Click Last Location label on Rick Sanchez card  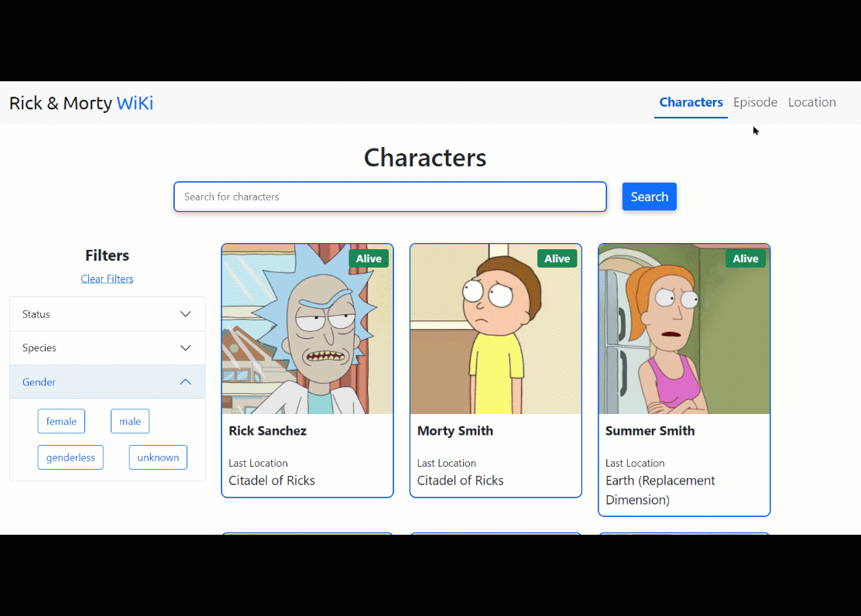258,464
